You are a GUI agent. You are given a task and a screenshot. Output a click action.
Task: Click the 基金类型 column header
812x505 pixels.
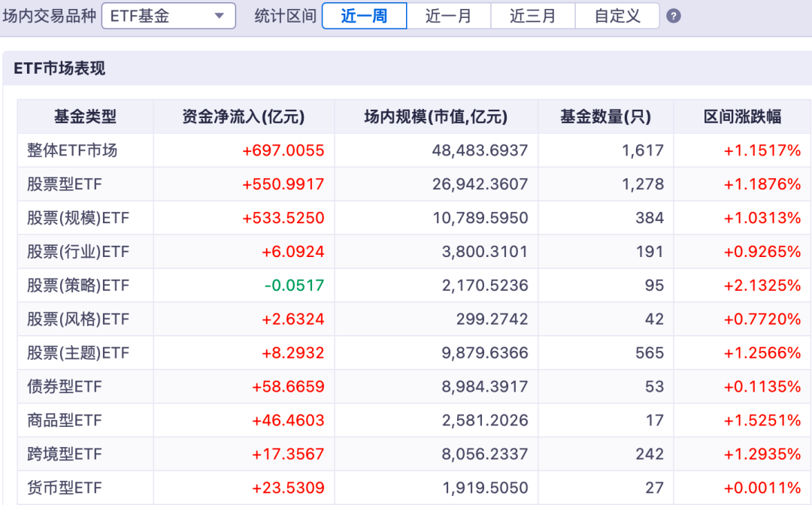[85, 116]
